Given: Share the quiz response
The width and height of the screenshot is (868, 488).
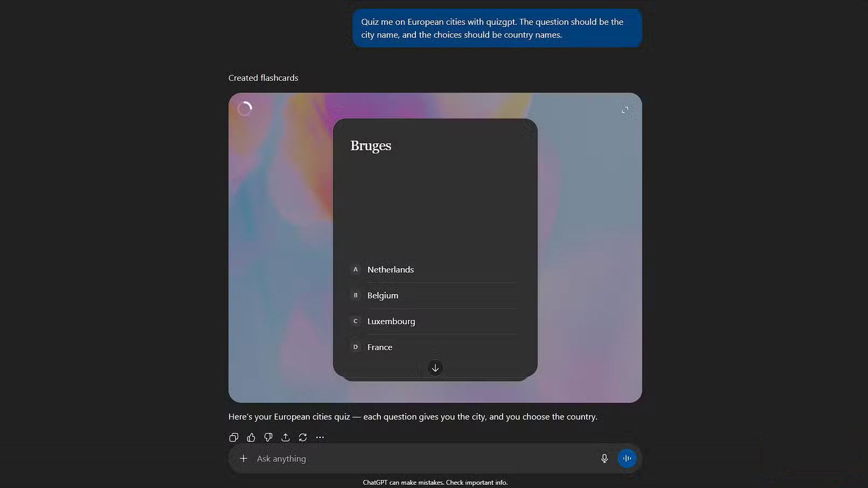Looking at the screenshot, I should coord(286,437).
